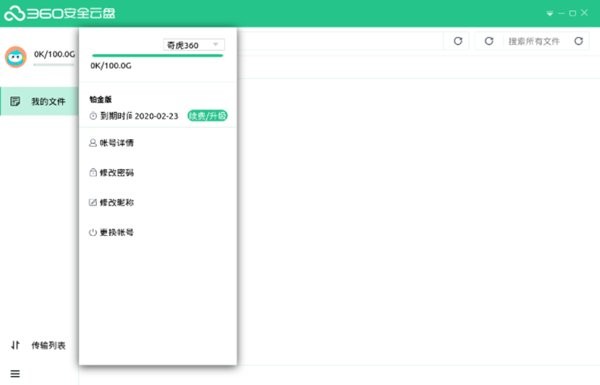Open the 传输列表 transfer list

click(x=38, y=345)
